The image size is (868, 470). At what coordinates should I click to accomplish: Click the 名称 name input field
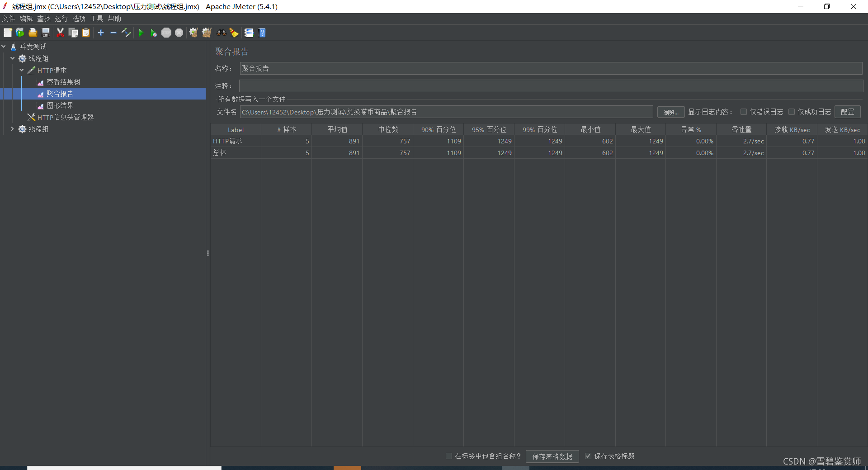click(551, 68)
